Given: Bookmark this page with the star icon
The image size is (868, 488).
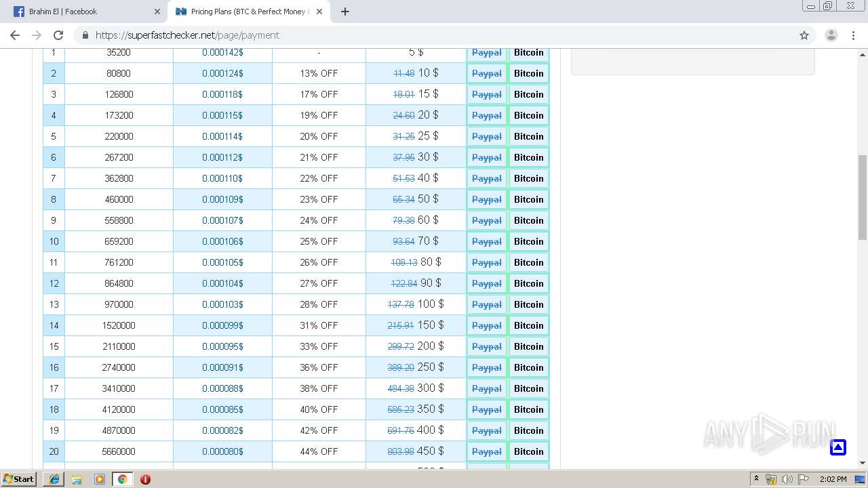Looking at the screenshot, I should coord(804,35).
